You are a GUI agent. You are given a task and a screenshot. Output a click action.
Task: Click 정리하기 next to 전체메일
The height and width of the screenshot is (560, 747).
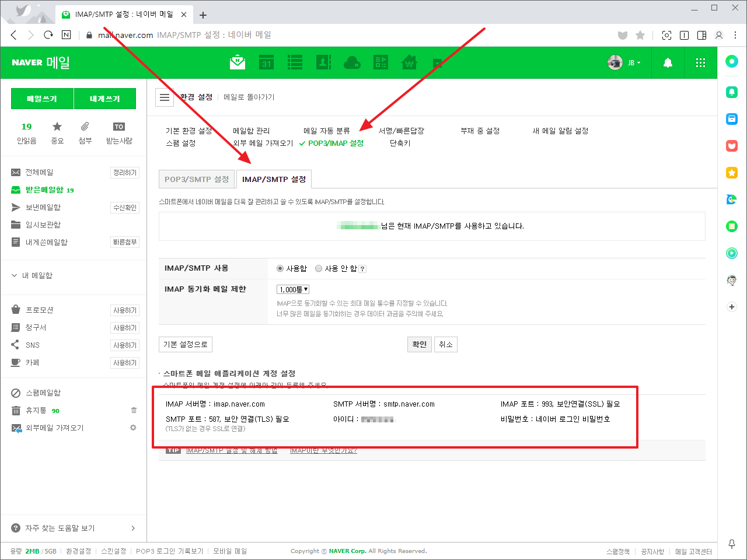[x=125, y=173]
